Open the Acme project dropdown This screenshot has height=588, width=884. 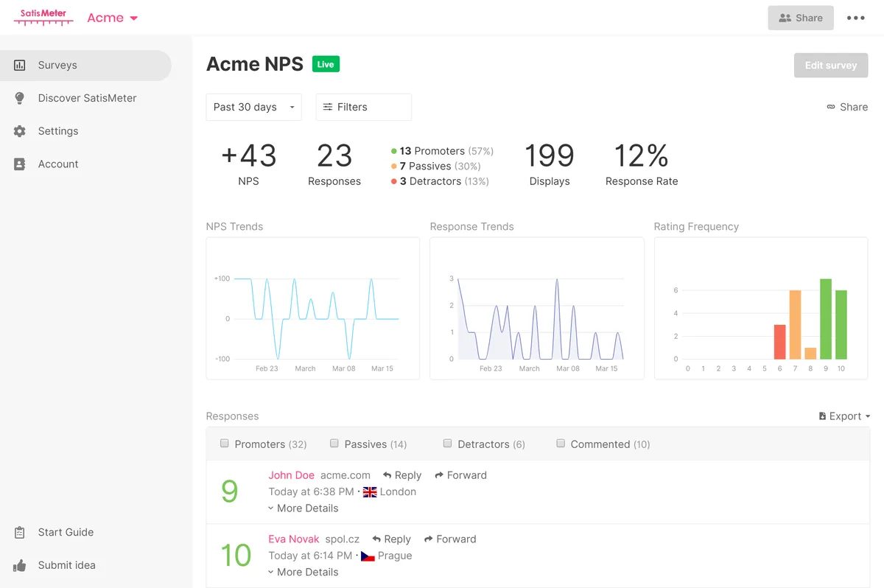click(x=112, y=18)
